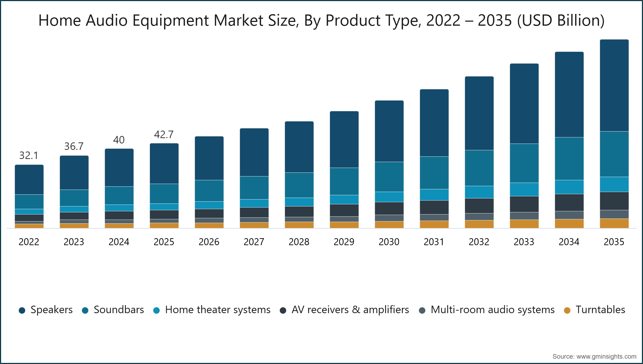Viewport: 643px width, 364px height.
Task: Click the 2031 axis label
Action: click(x=434, y=242)
